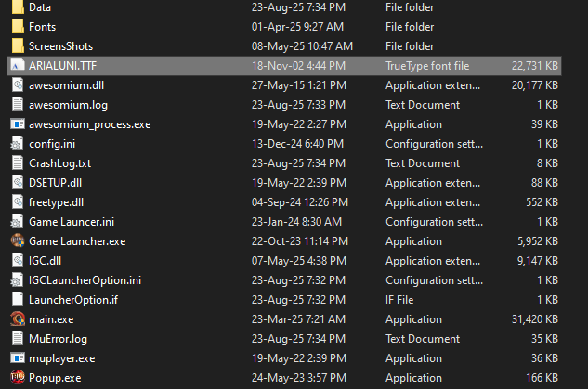Select the Game Launcer.ini file
The image size is (588, 389).
point(284,222)
